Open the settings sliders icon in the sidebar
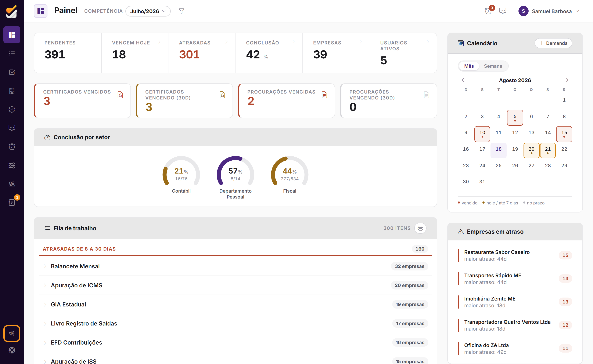593x364 pixels. (12, 165)
